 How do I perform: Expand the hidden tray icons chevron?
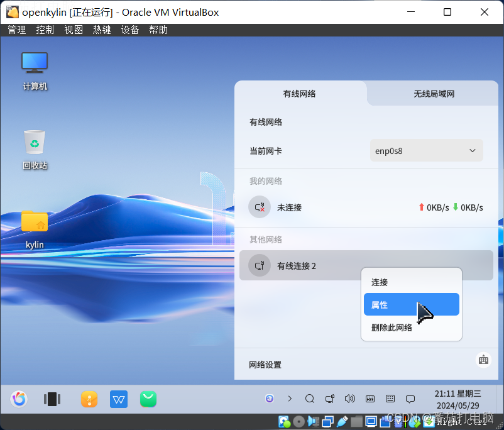290,398
